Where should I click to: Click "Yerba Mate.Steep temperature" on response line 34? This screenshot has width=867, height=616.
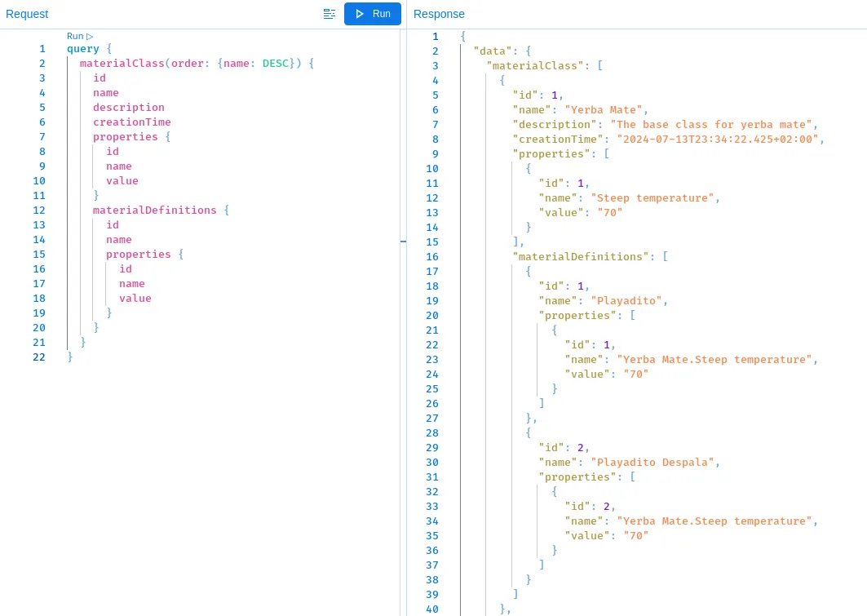(x=714, y=521)
